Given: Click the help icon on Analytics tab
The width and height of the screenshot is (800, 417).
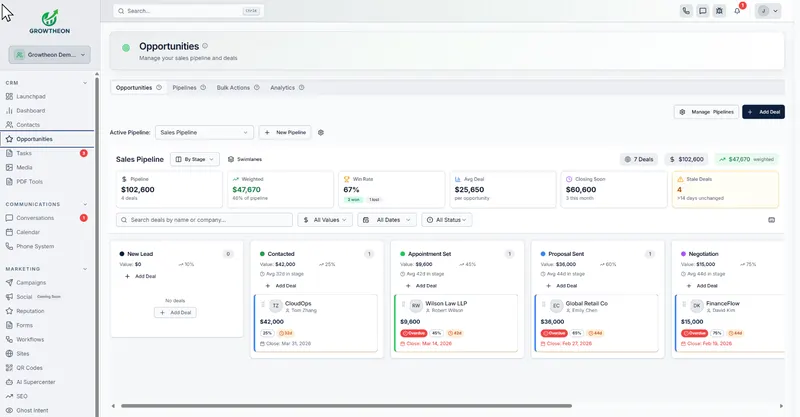Looking at the screenshot, I should coord(302,88).
